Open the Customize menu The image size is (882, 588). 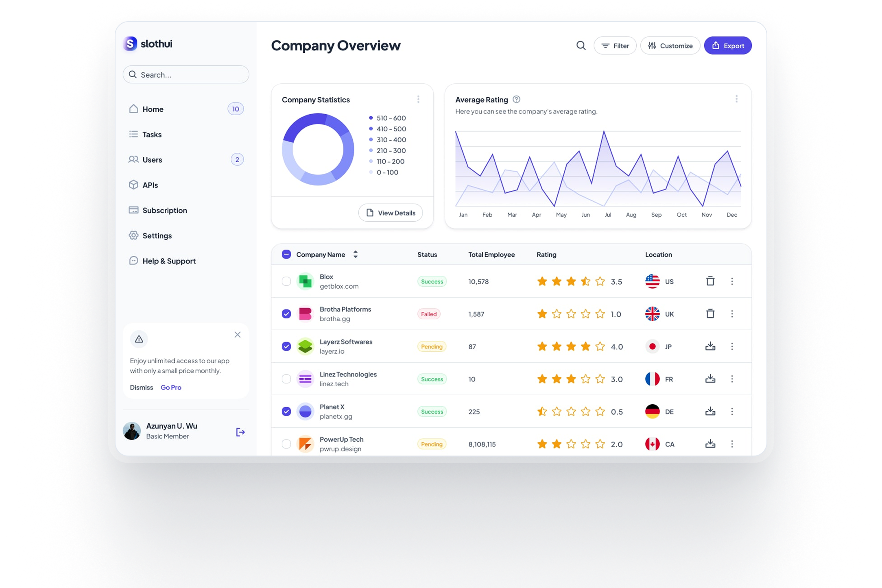(670, 46)
